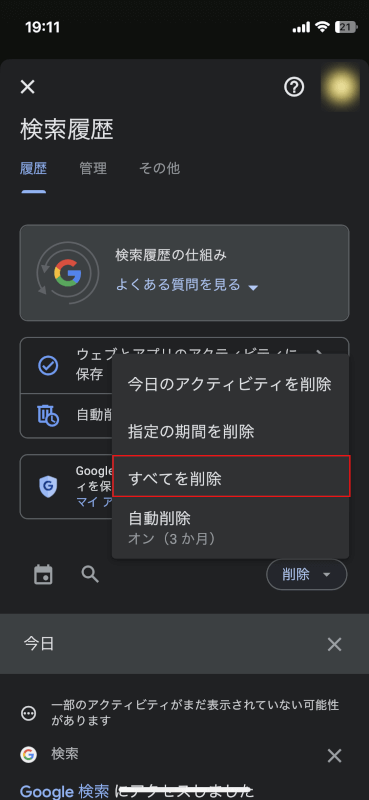Switch to the 管理 tab

click(x=93, y=168)
